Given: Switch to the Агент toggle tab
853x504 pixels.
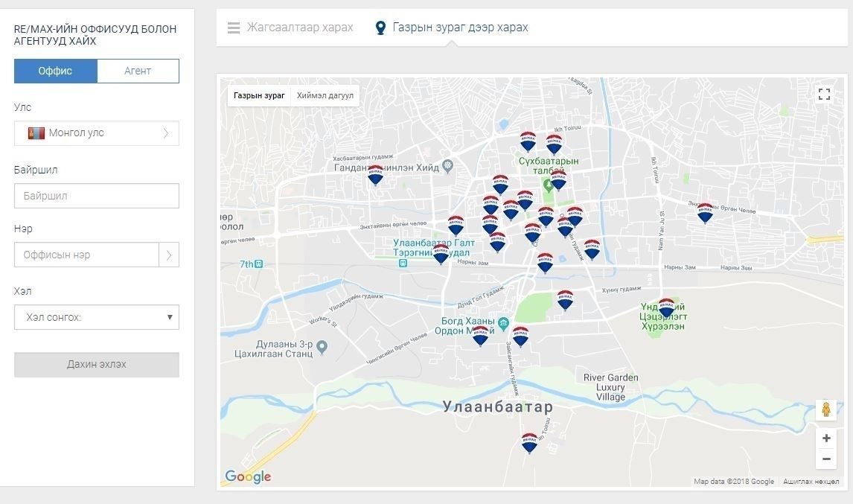Looking at the screenshot, I should 138,71.
